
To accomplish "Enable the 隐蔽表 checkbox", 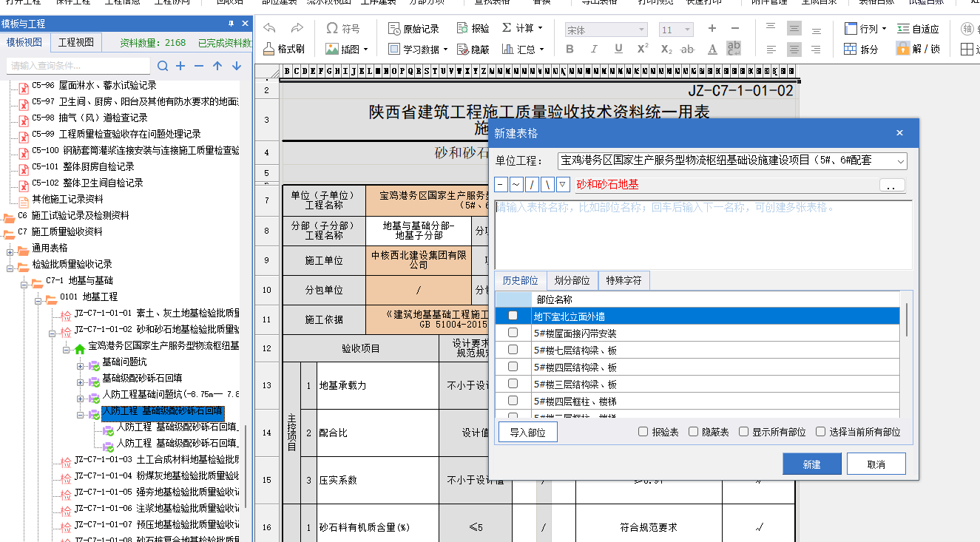I will pyautogui.click(x=693, y=432).
